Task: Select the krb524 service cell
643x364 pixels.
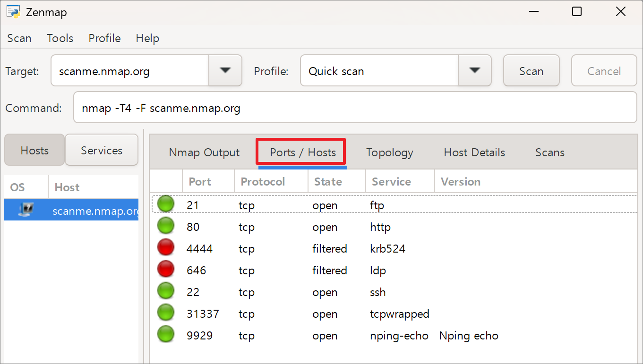Action: pyautogui.click(x=387, y=249)
